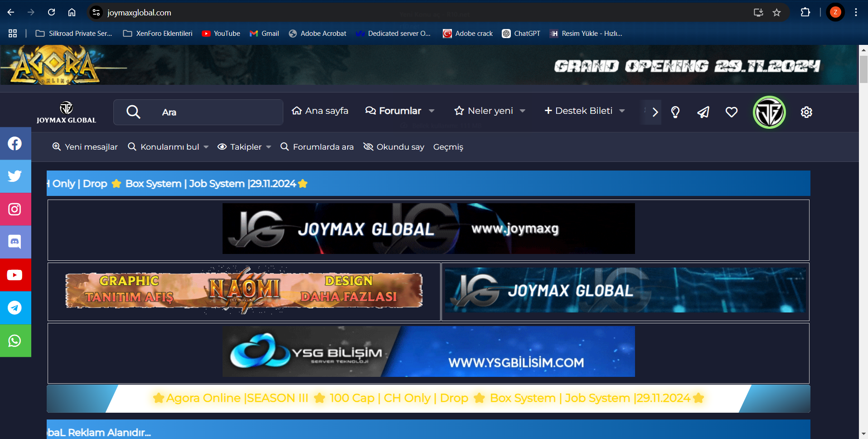The width and height of the screenshot is (868, 439).
Task: Open the Destek Bileti menu item
Action: pyautogui.click(x=578, y=111)
